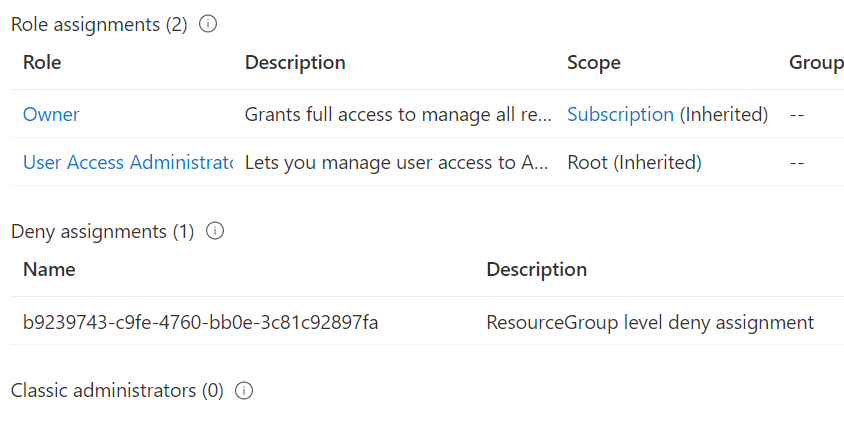Select deny assignment b9239743-c9fe-4760-bb0e-3c81c92897fa

click(x=200, y=322)
